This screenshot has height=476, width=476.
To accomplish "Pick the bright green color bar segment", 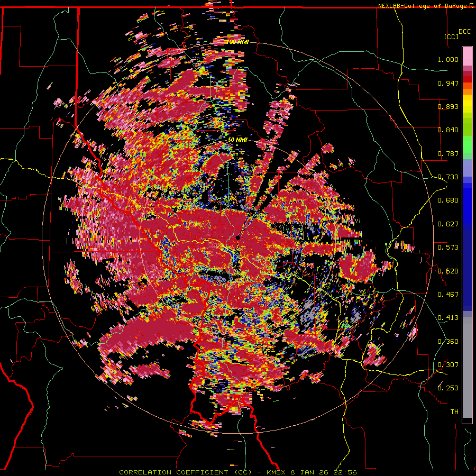I will click(467, 144).
